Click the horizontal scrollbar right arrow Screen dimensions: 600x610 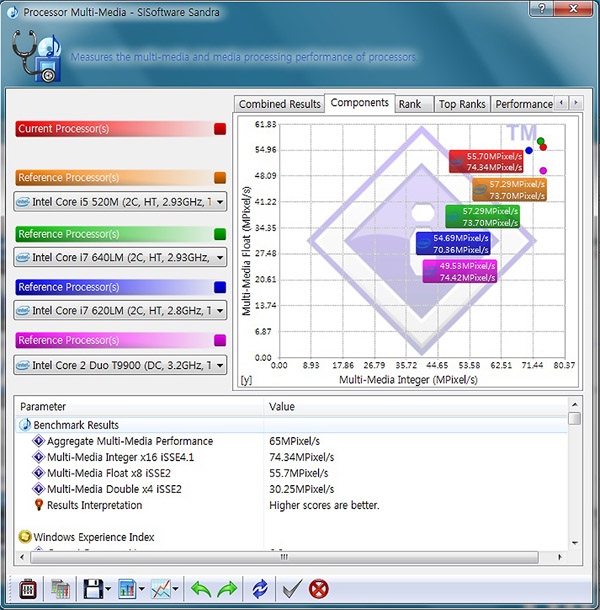(560, 557)
